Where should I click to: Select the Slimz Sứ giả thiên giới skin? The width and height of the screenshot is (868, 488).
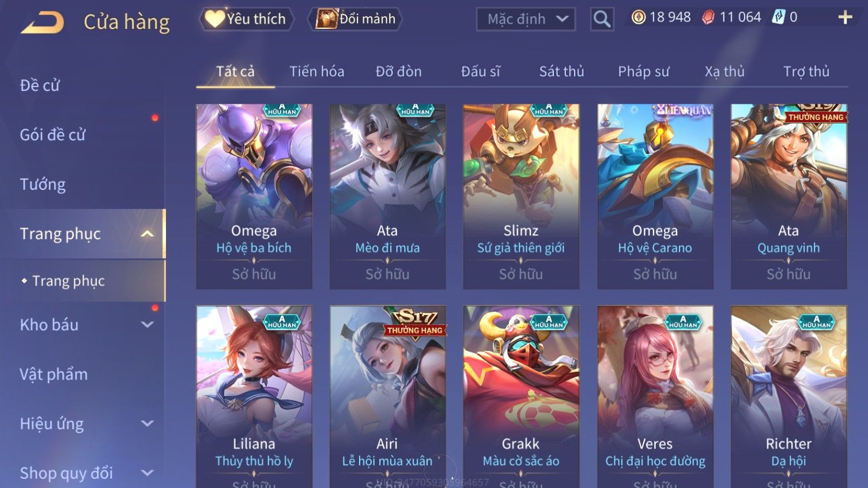click(x=521, y=197)
